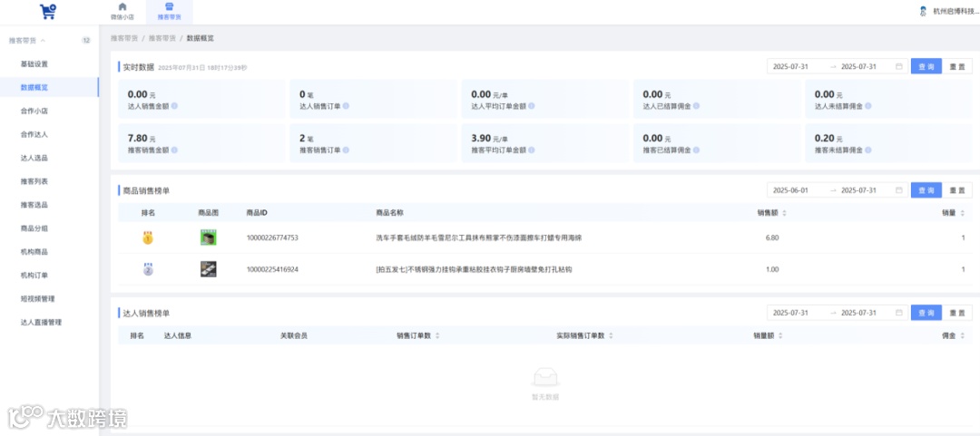Click product ID 10000226774753
980x436 pixels.
pyautogui.click(x=272, y=237)
